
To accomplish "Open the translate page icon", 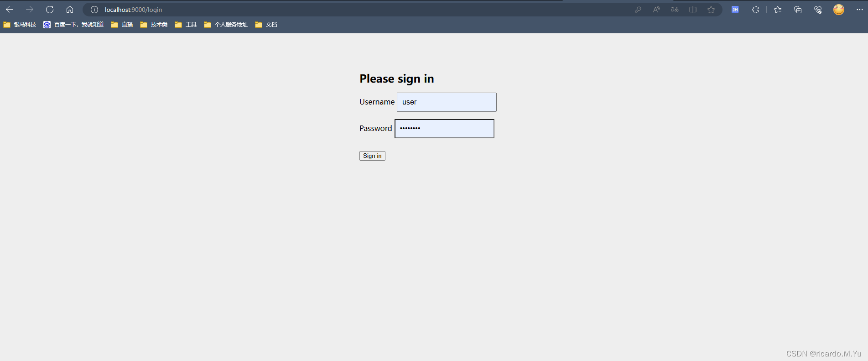I will pos(675,10).
